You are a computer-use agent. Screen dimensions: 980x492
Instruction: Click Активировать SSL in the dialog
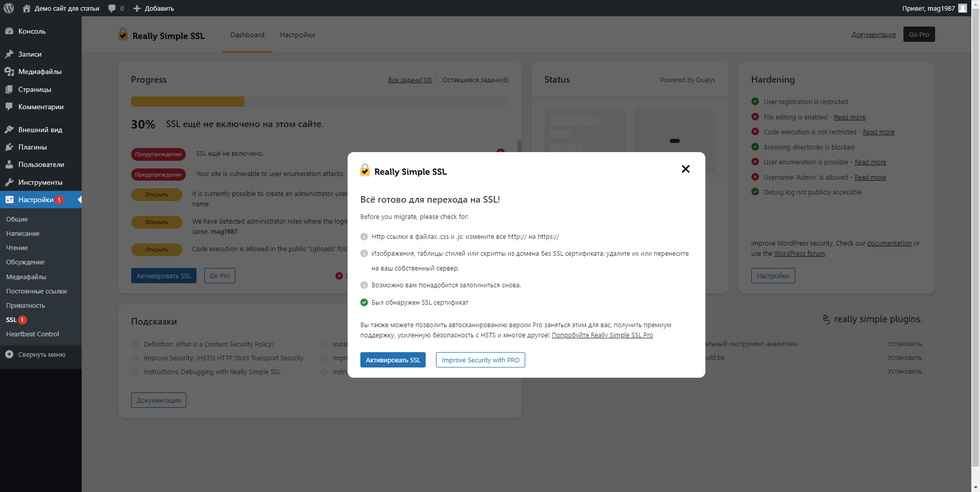[393, 360]
